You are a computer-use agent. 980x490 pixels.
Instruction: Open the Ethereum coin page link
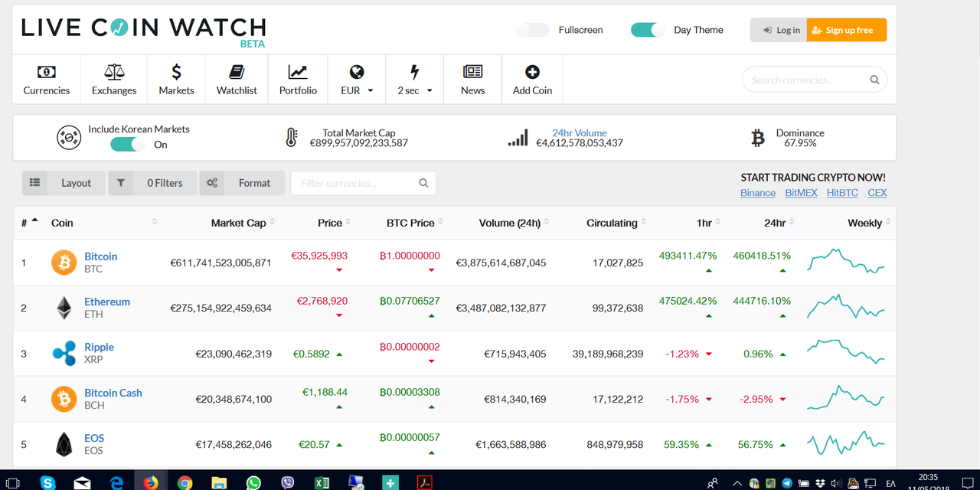[x=107, y=302]
